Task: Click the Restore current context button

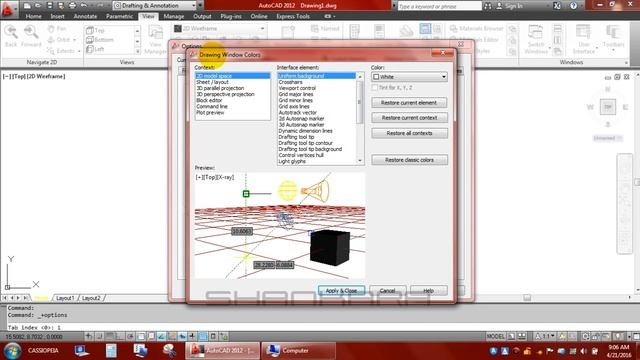Action: [x=409, y=118]
